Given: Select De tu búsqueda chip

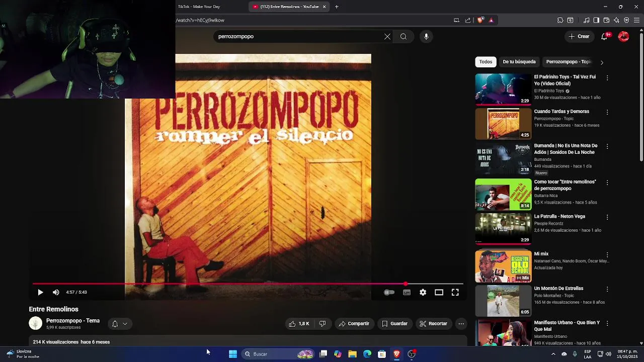Looking at the screenshot, I should [x=519, y=62].
